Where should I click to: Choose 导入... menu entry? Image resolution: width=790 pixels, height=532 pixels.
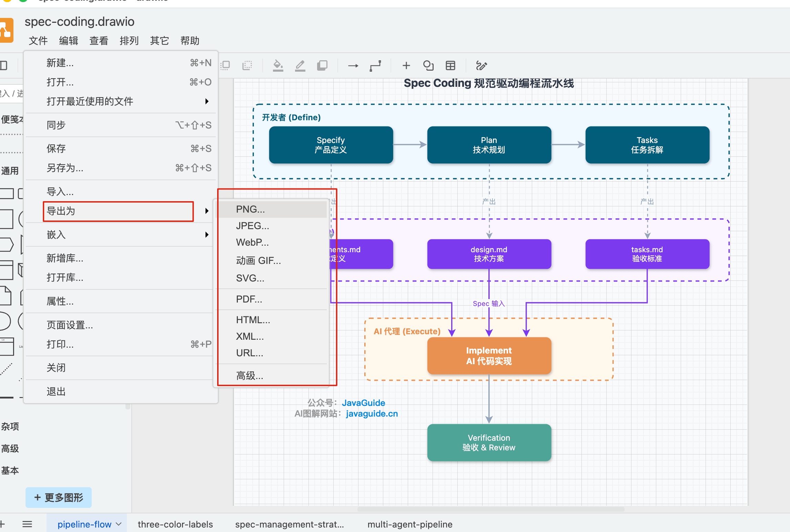(x=121, y=192)
